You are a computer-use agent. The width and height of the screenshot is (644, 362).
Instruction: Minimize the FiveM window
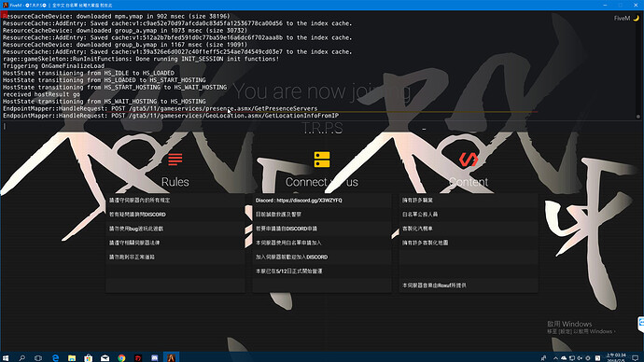point(605,5)
